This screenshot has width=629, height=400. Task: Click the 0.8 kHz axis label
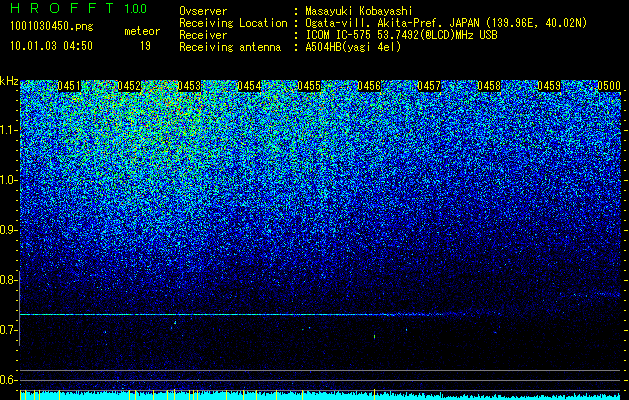tap(8, 280)
